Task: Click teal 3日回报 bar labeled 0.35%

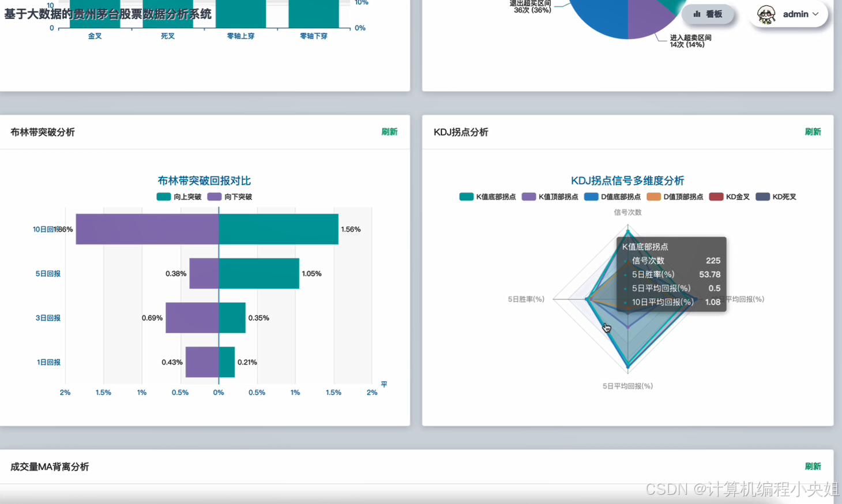Action: (232, 318)
